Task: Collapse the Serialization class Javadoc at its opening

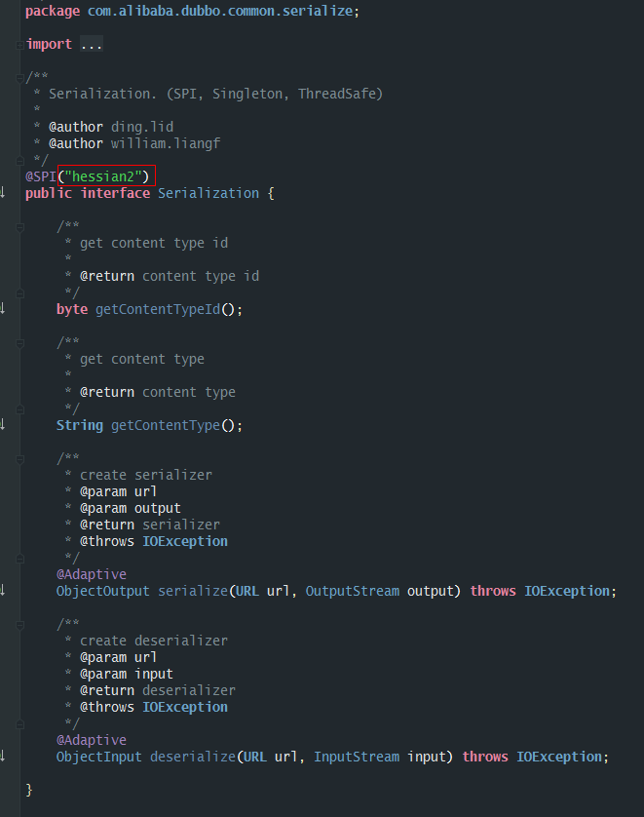Action: [20, 77]
